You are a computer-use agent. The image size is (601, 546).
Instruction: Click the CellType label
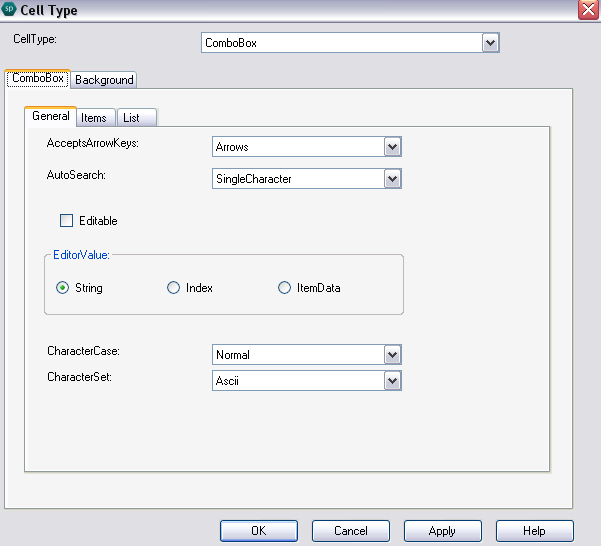pyautogui.click(x=35, y=39)
